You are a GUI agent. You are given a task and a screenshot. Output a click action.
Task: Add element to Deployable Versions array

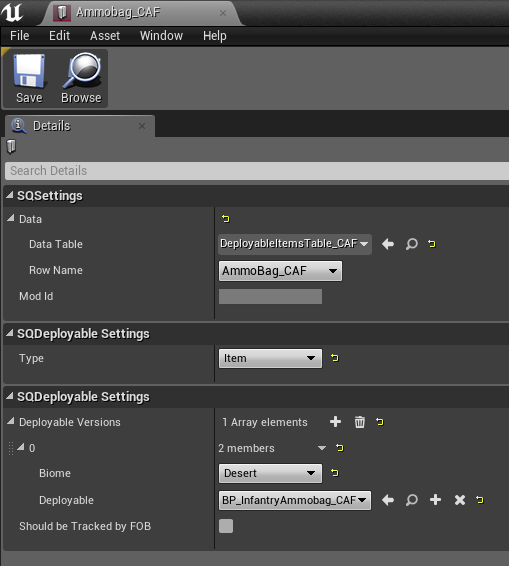(x=335, y=422)
